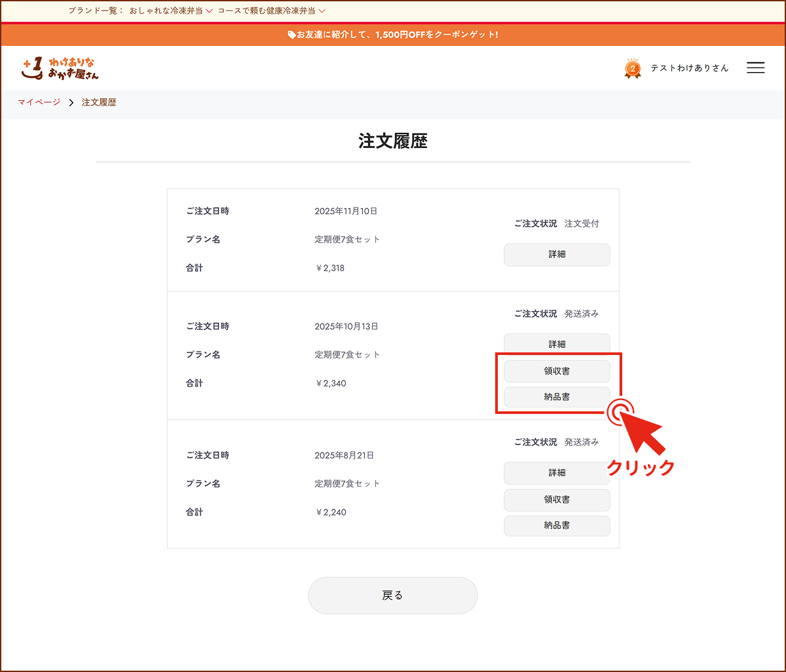The width and height of the screenshot is (786, 672).
Task: Click the 1,500円OFF referral banner
Action: [393, 35]
